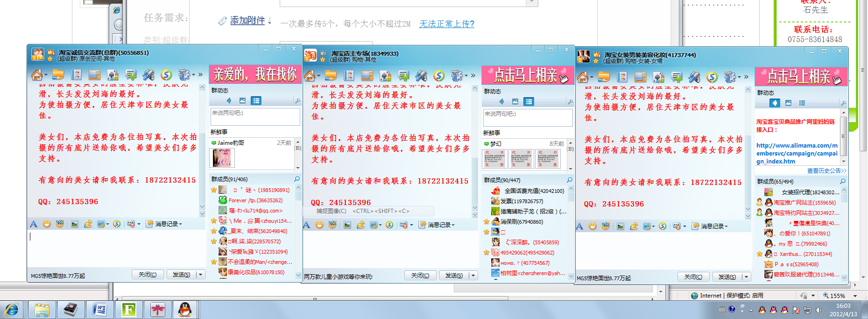The height and width of the screenshot is (319, 868).
Task: Open smiley emoticon picker in 18349933 window
Action: pyautogui.click(x=319, y=225)
